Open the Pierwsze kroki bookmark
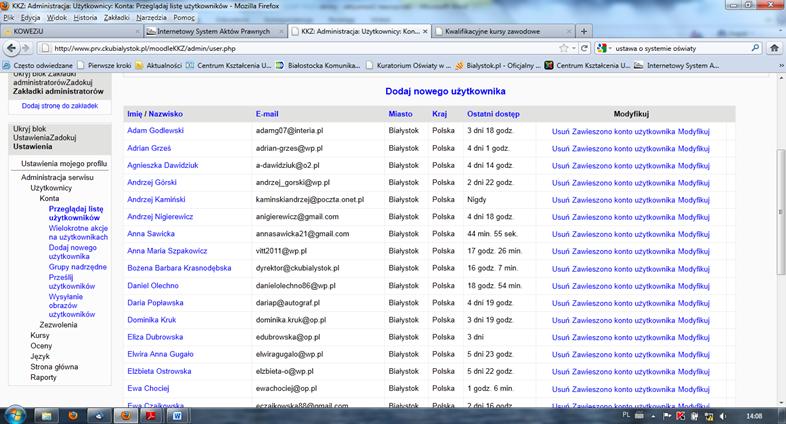786x424 pixels. (104, 65)
